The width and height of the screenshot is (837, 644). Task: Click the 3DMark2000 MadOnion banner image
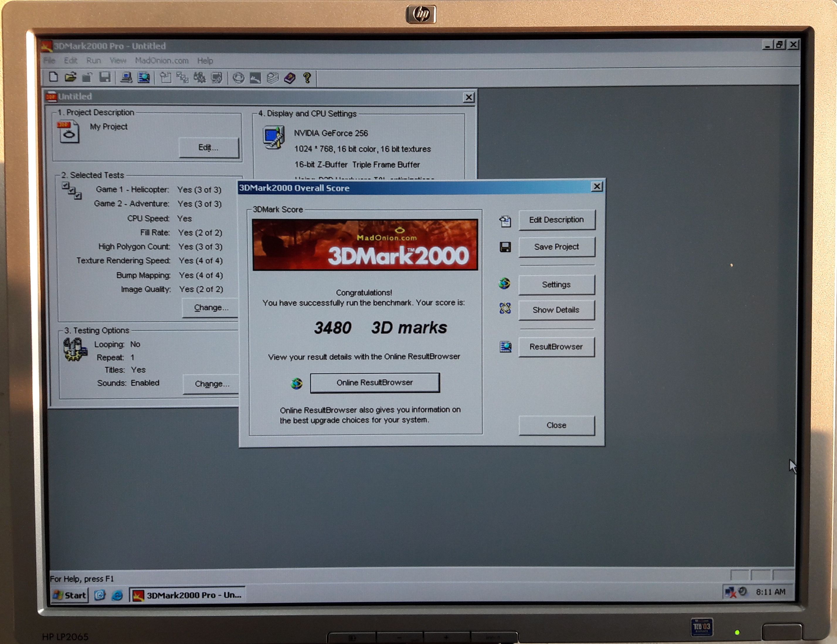[x=365, y=245]
